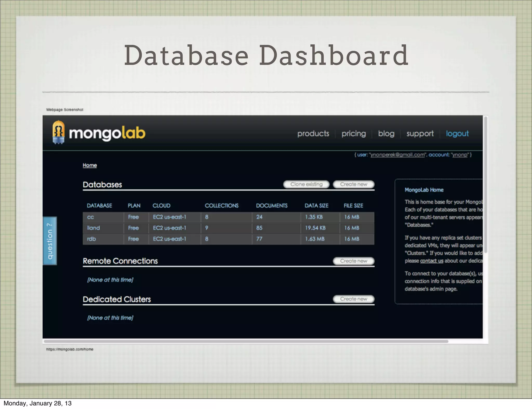Click the contact us link
This screenshot has width=532, height=409.
[x=431, y=261]
